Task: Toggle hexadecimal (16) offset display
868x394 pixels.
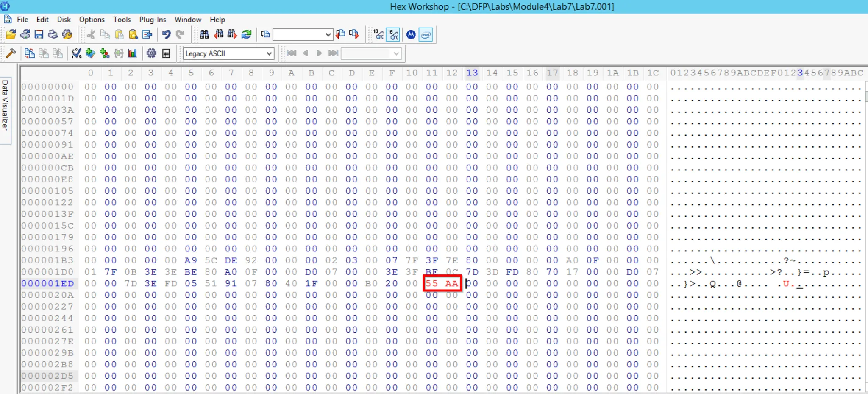Action: pos(393,34)
